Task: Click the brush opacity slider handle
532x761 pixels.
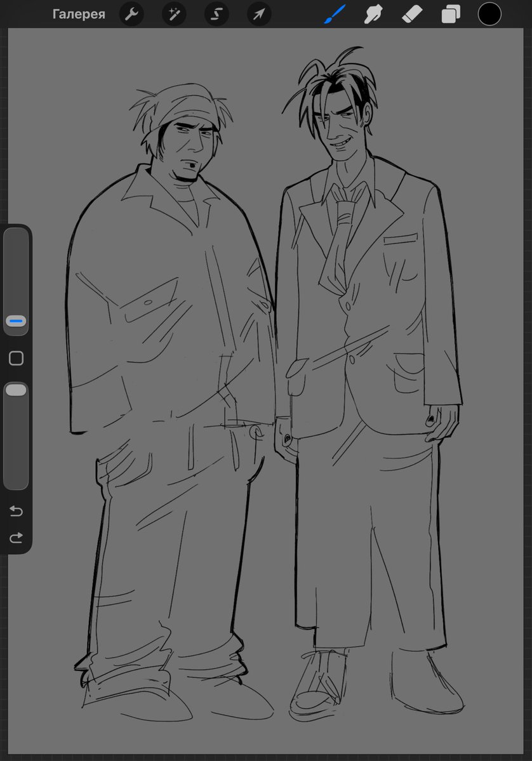Action: [x=16, y=390]
